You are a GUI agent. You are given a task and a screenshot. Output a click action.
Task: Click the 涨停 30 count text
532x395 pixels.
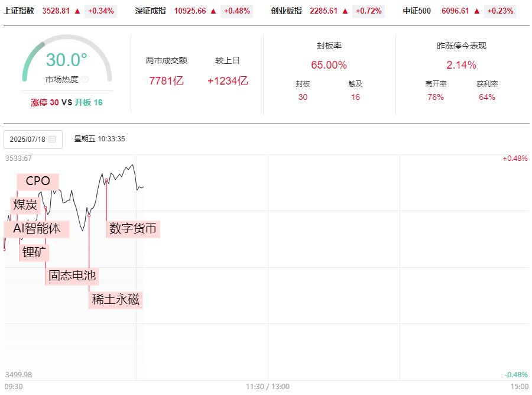(x=45, y=102)
